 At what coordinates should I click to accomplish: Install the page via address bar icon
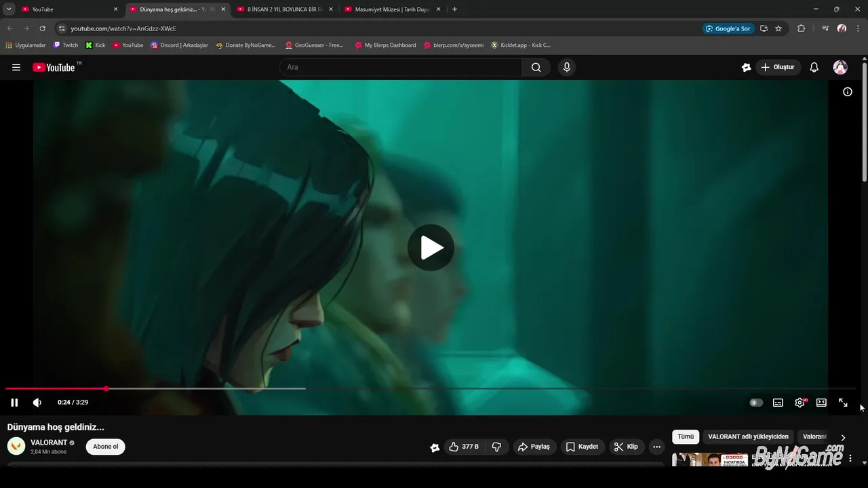(764, 28)
